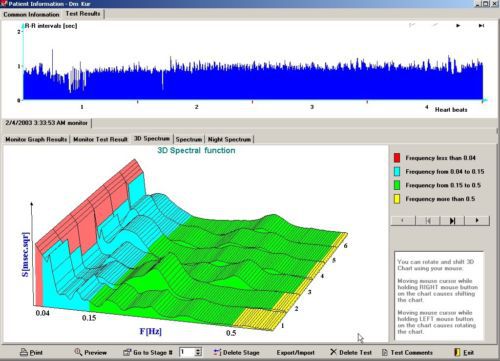Jump to last 3D spectrum stage

(452, 221)
